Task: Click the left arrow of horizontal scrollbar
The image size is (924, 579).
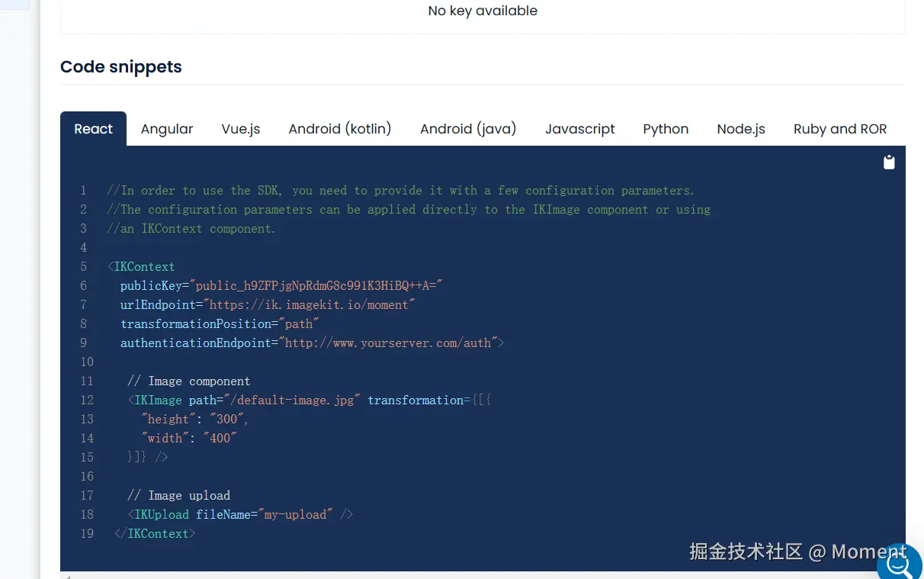Action: (x=68, y=576)
